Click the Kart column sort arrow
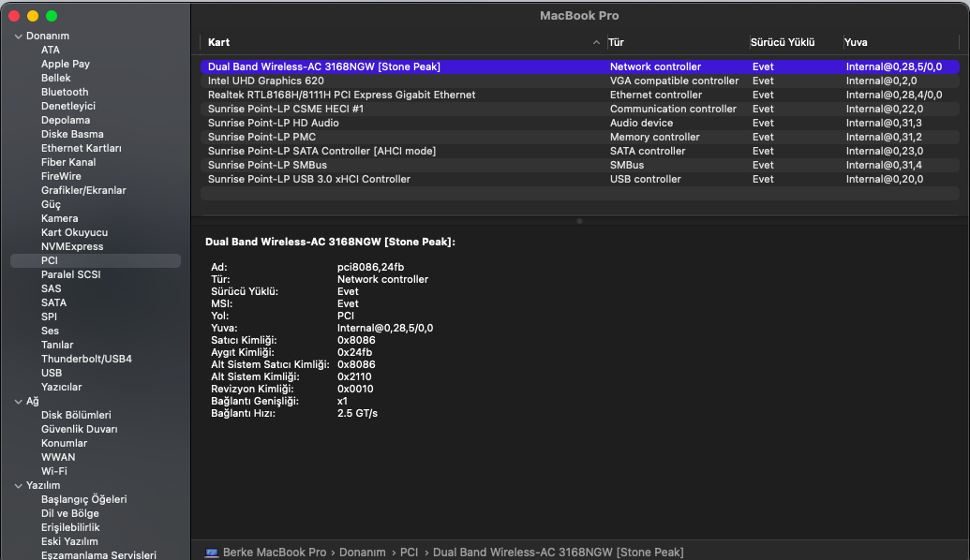 (x=597, y=43)
